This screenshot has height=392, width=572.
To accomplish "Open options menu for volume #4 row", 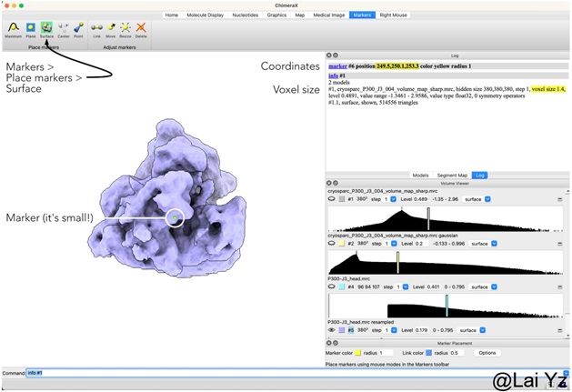I will pyautogui.click(x=560, y=286).
